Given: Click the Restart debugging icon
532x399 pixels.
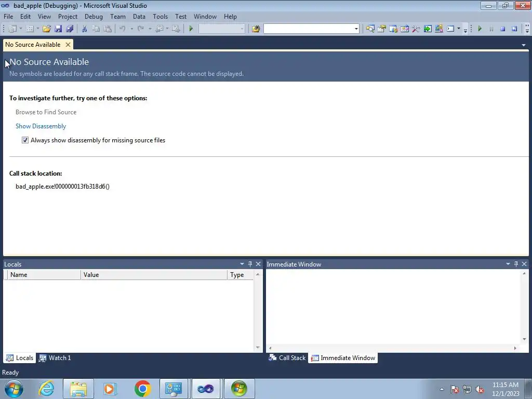Looking at the screenshot, I should coord(514,29).
